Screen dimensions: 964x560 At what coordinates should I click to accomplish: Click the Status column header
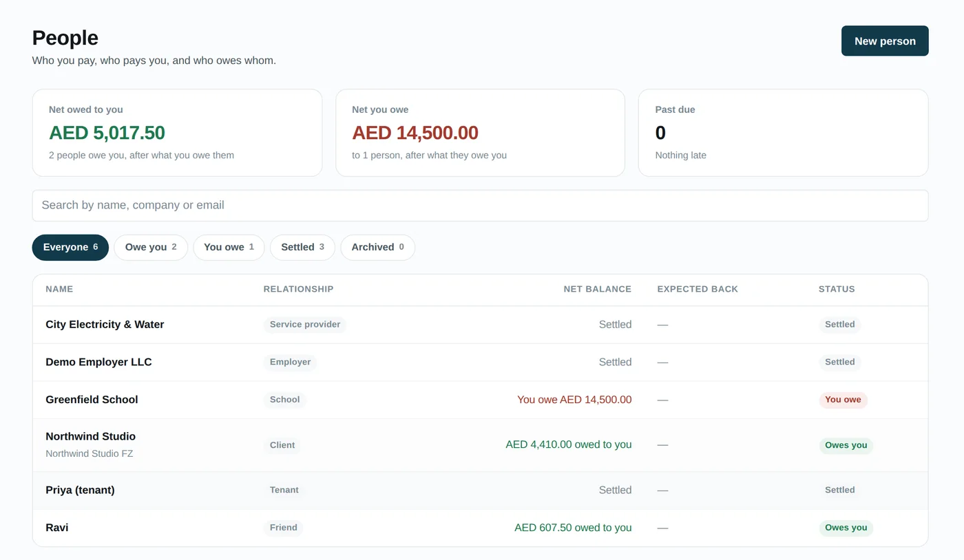point(837,289)
